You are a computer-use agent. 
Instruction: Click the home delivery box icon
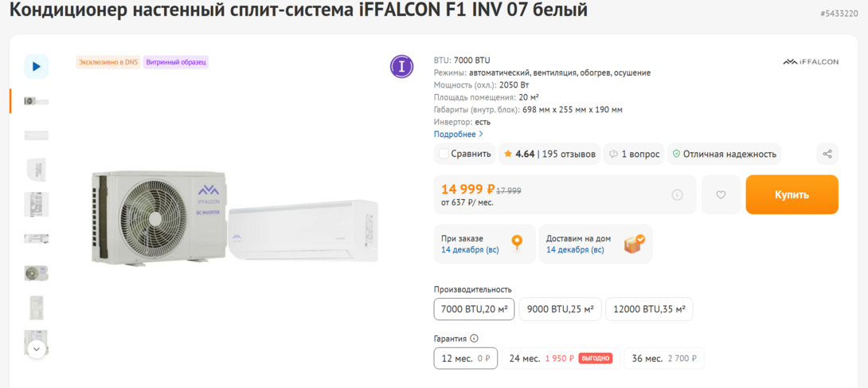pos(635,243)
